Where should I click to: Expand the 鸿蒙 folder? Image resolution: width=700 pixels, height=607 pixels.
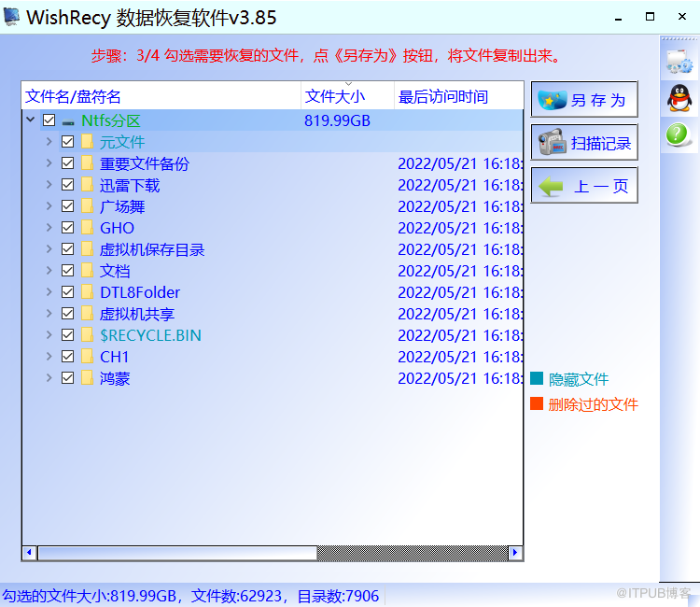pyautogui.click(x=49, y=377)
